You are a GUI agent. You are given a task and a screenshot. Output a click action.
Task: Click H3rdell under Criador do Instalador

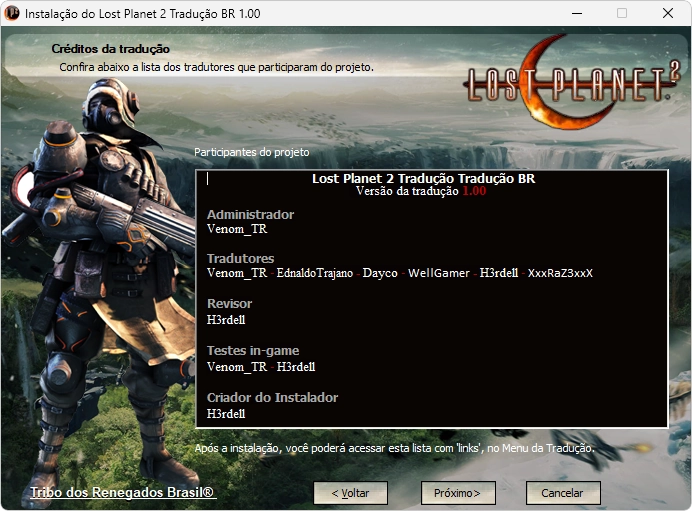pos(226,413)
